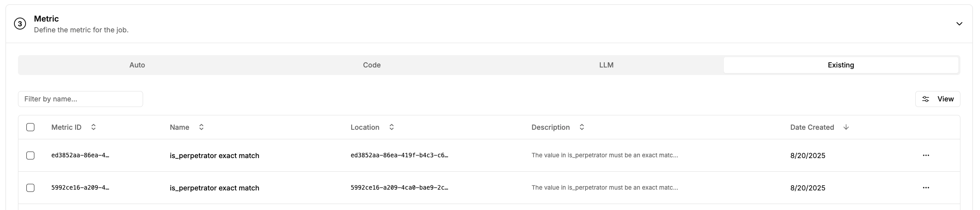Click the Description column sort icon
The height and width of the screenshot is (210, 980).
click(582, 127)
